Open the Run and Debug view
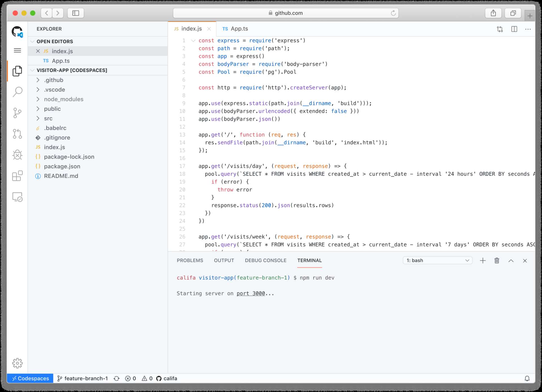 17,155
